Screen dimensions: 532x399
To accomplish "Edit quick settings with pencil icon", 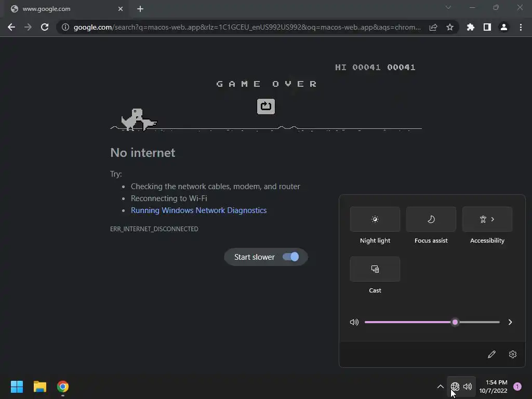I will point(491,354).
